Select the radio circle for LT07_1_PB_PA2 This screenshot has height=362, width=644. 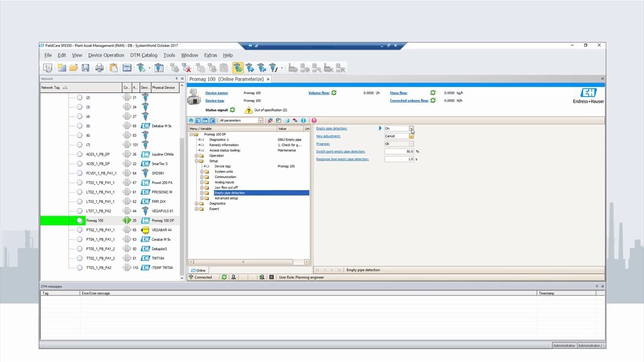pyautogui.click(x=79, y=211)
